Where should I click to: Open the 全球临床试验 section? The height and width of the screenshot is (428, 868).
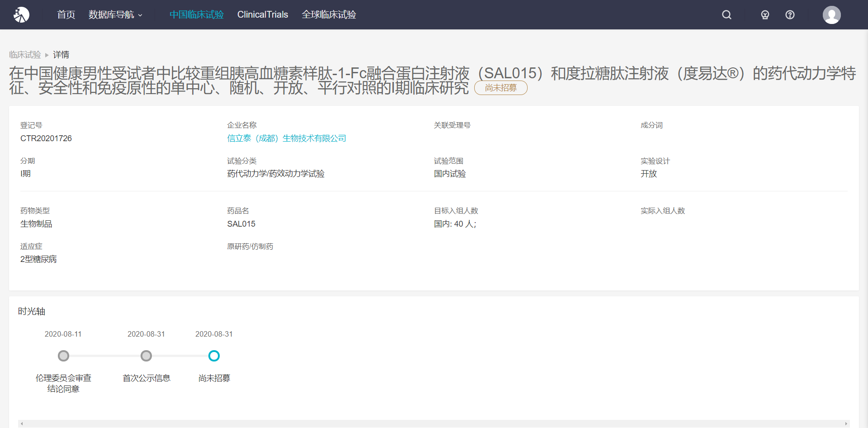(x=329, y=14)
